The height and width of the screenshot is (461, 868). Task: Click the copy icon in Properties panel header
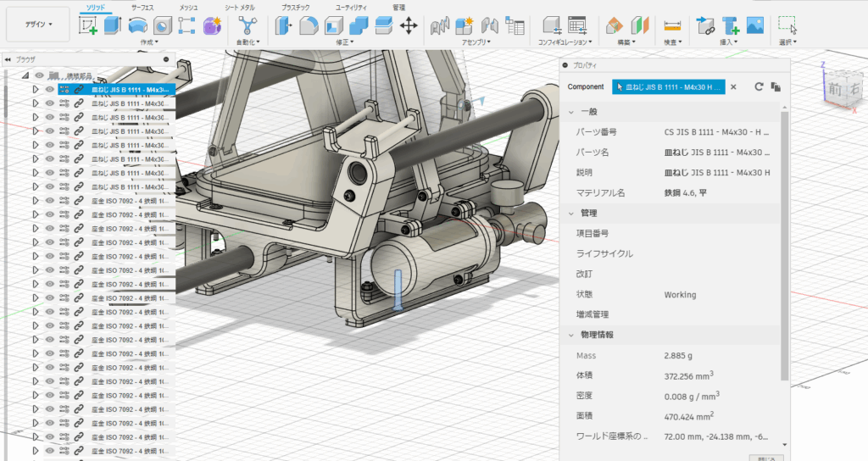776,87
